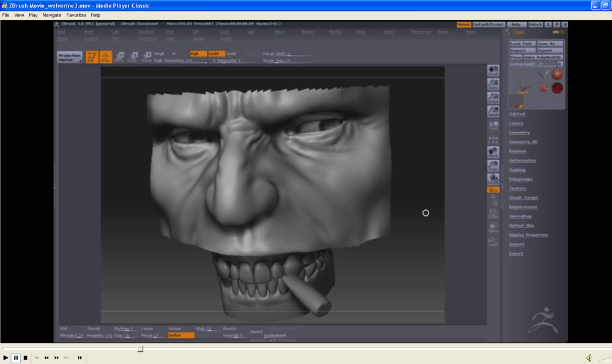This screenshot has height=364, width=612.
Task: Click the video seek bar thumb
Action: (140, 348)
